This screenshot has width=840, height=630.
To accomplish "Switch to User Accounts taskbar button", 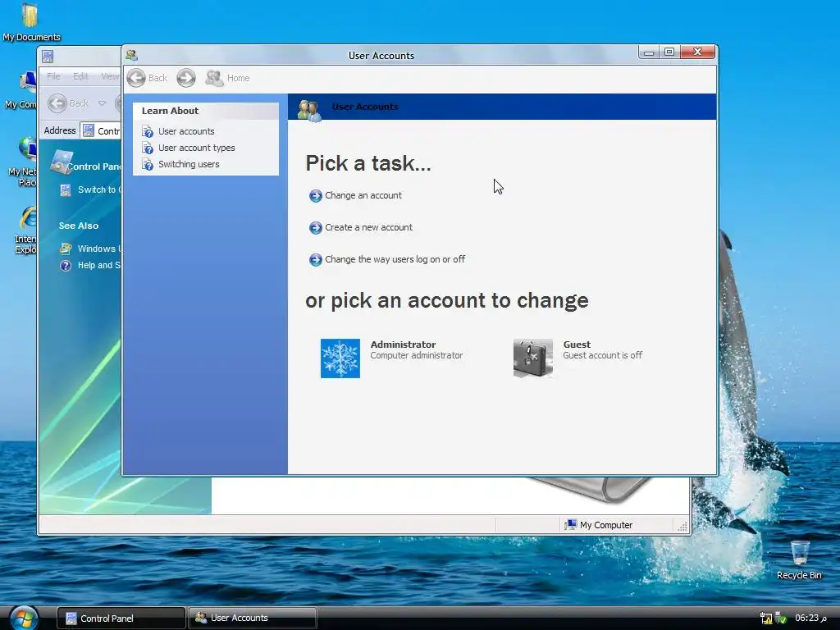I will coord(253,619).
